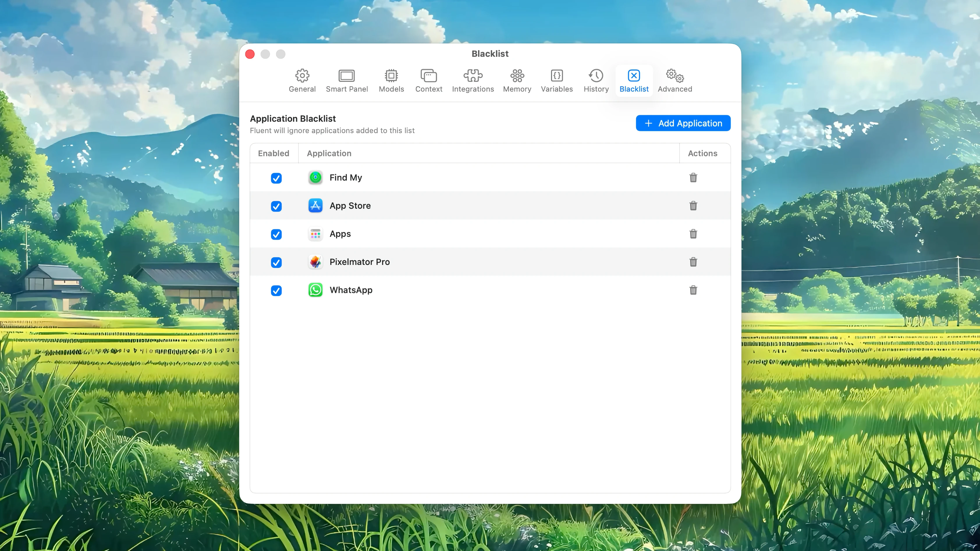
Task: Click the WhatsApp icon in the list
Action: click(x=315, y=290)
